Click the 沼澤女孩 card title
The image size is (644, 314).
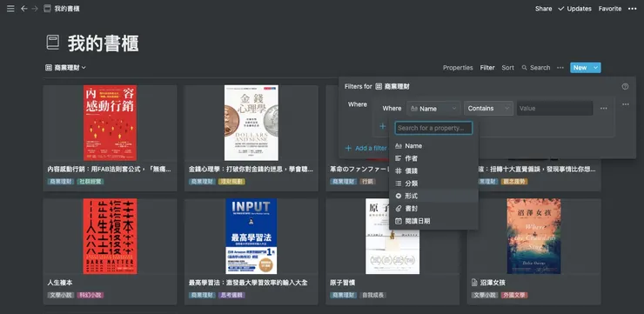(x=493, y=283)
